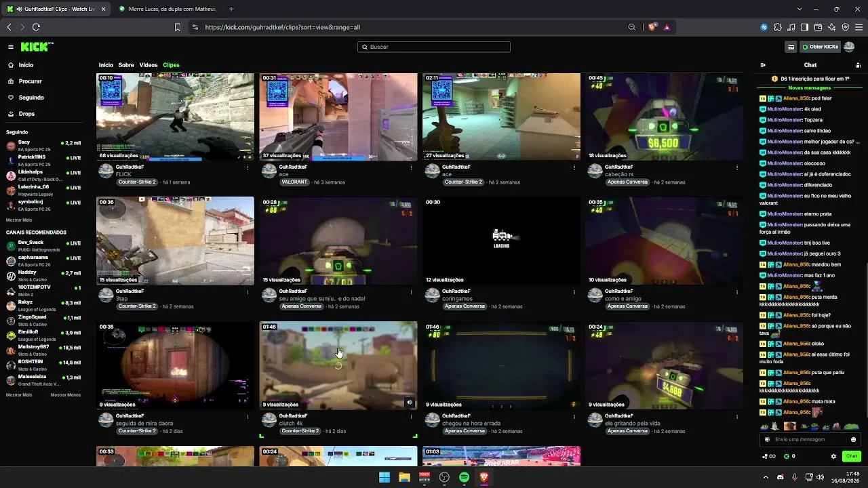The image size is (868, 488).
Task: Switch to the channel Início tab
Action: [106, 65]
